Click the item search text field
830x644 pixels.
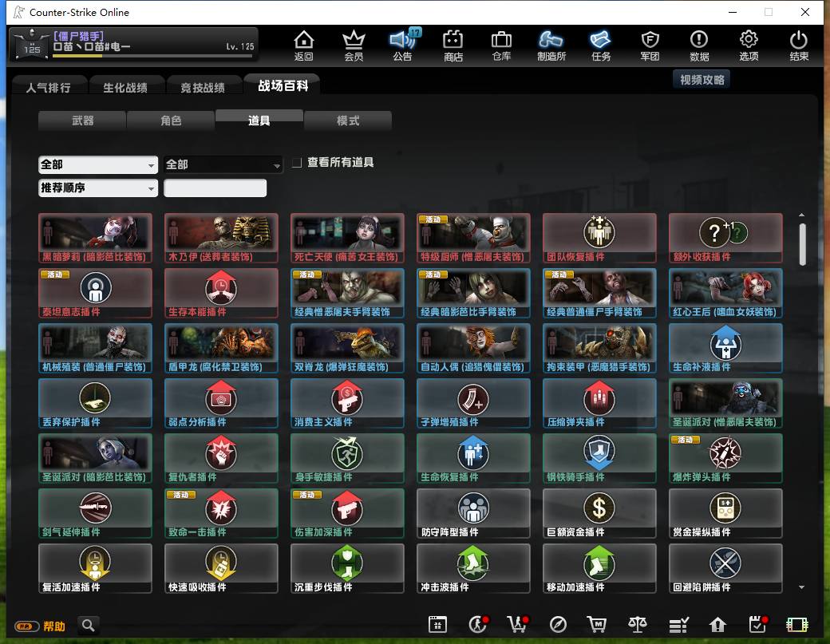[215, 188]
